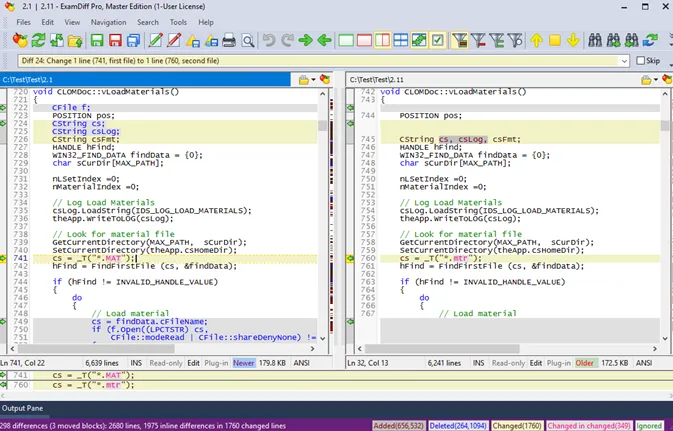Click the C:\Test\Test\2.11 path field

tap(492, 80)
